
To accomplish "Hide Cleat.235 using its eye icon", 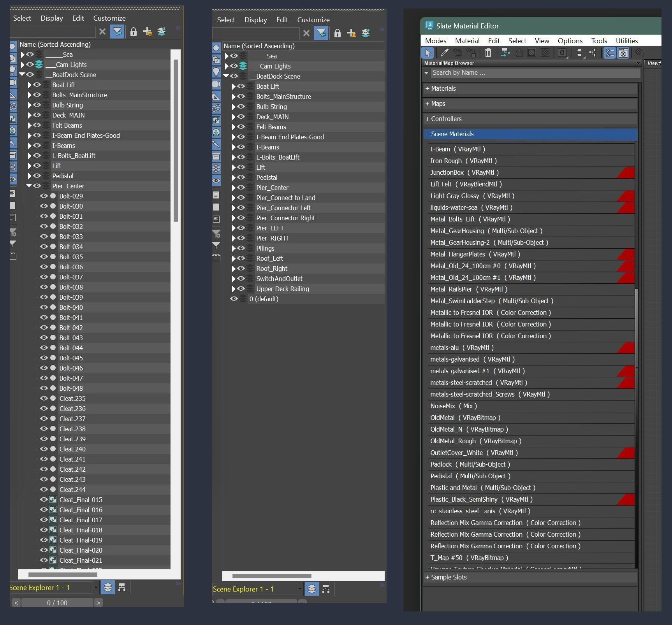I will coord(44,399).
